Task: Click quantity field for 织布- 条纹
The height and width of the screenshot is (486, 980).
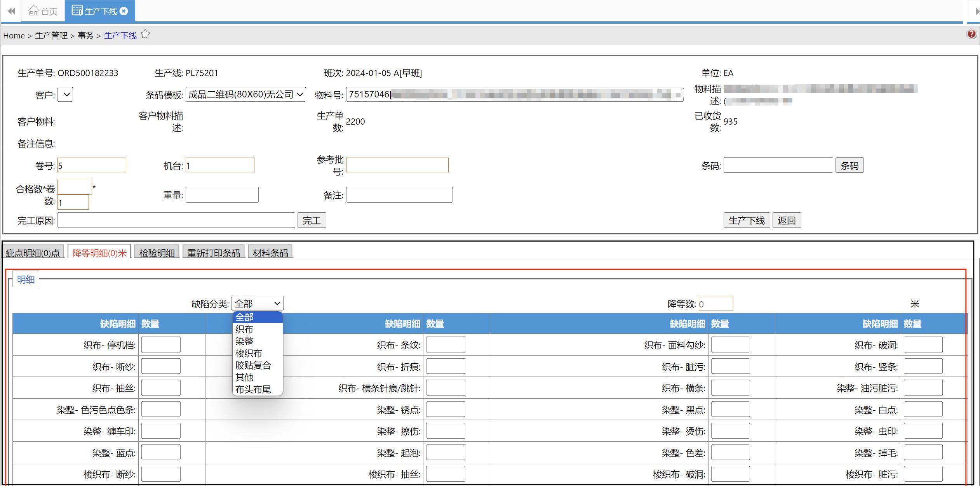Action: tap(446, 344)
